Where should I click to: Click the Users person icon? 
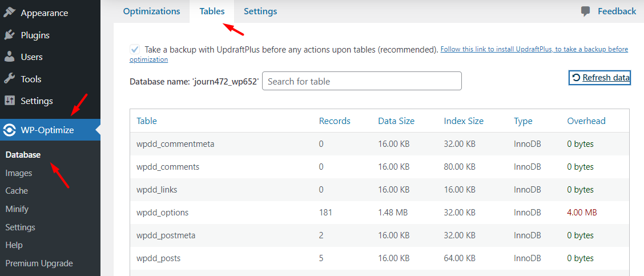tap(9, 57)
